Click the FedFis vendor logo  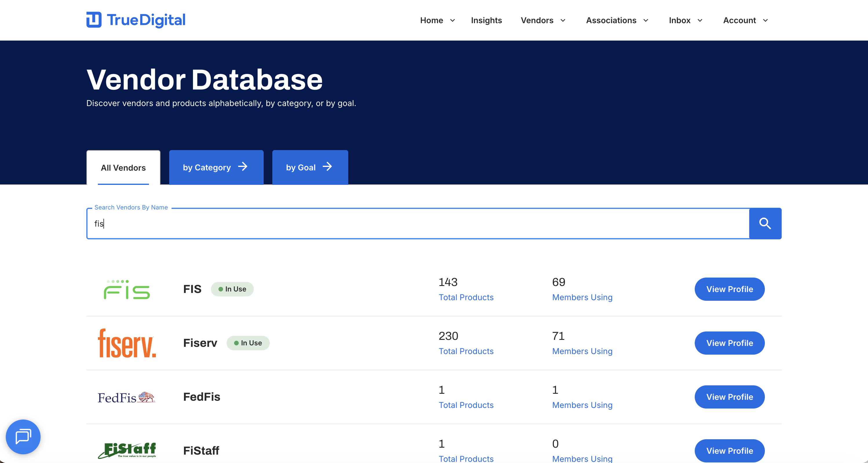(126, 397)
